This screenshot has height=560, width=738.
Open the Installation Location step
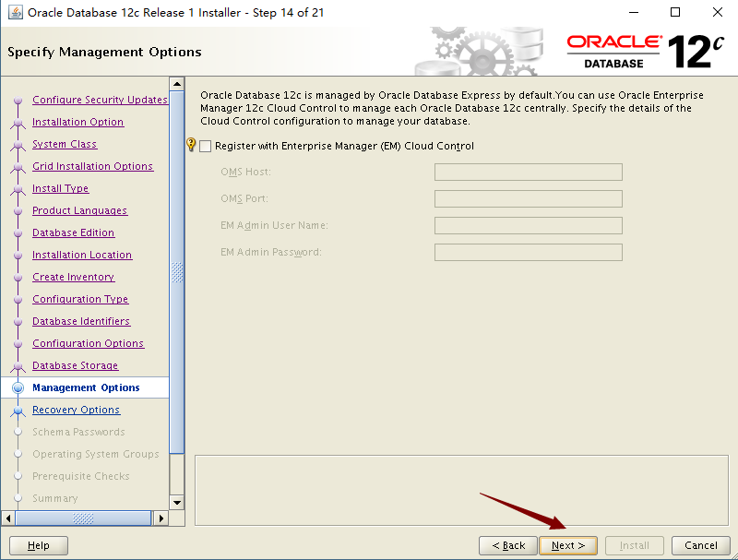pyautogui.click(x=82, y=255)
